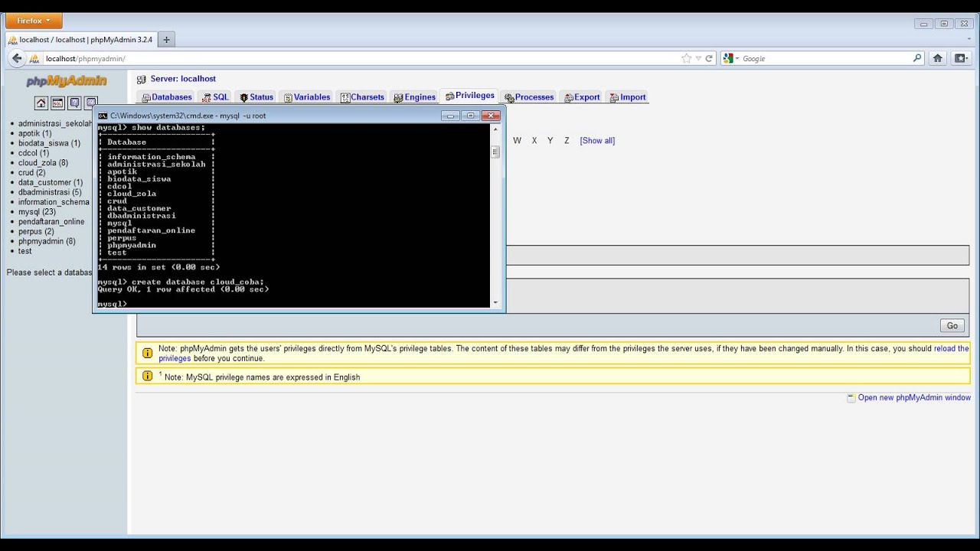Click the fourth sidebar icon, partly behind cmd window

(90, 103)
